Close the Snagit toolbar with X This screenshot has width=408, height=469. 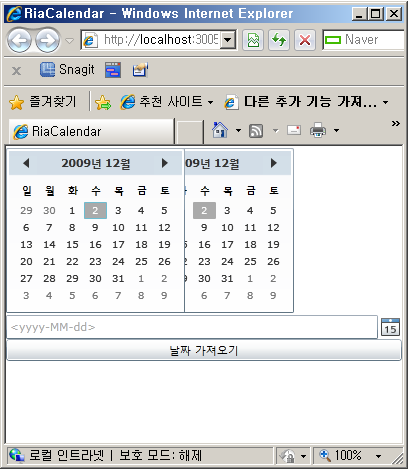coord(16,71)
